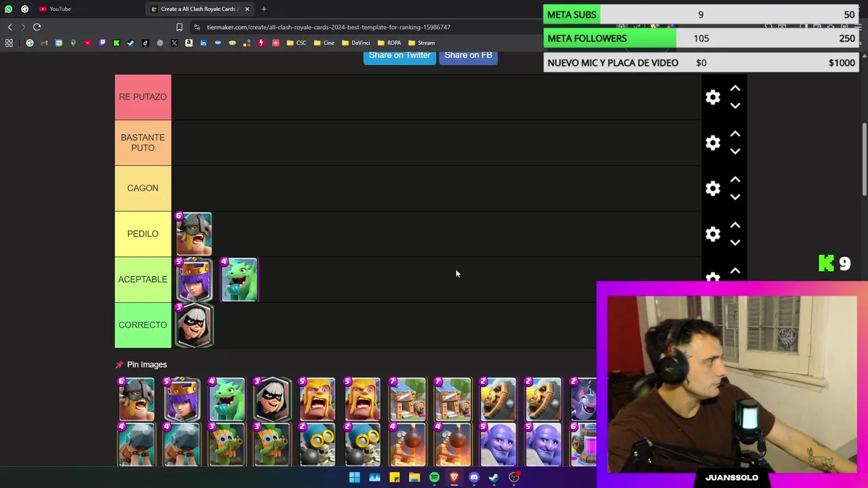This screenshot has height=488, width=868.
Task: Move BASTANTE PUTO row down with arrow
Action: pyautogui.click(x=735, y=151)
